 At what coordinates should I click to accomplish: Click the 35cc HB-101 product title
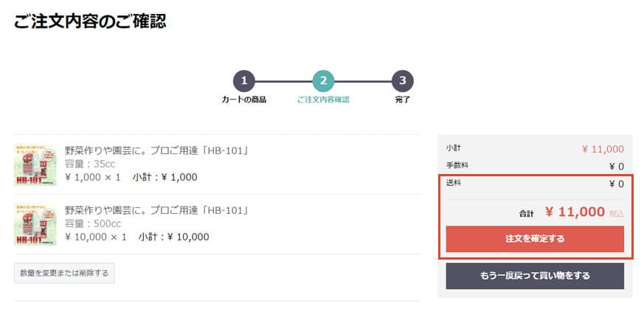tap(157, 150)
